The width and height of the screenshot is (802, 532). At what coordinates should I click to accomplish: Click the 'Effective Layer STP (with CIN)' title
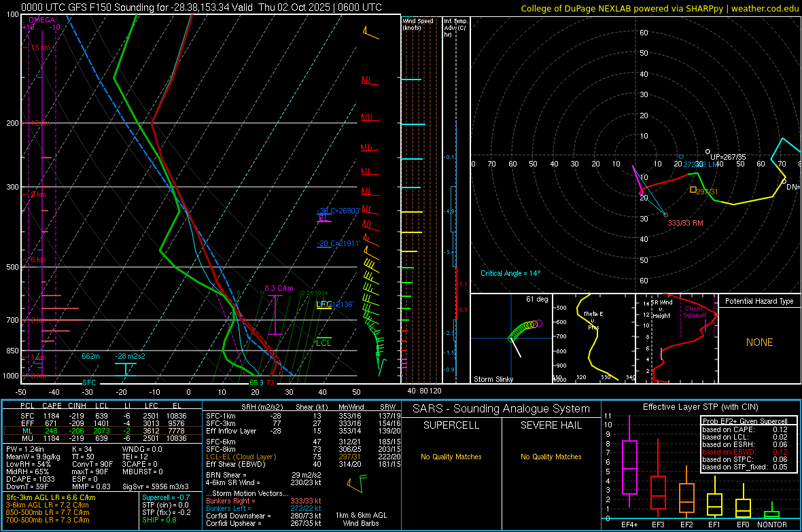[x=701, y=407]
